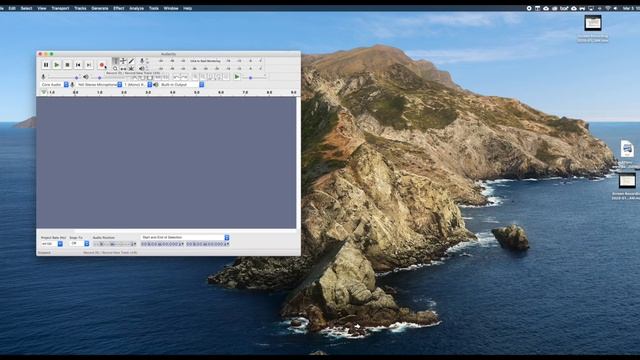Screen dimensions: 640x360
Task: Click the selection start time field
Action: coord(162,244)
